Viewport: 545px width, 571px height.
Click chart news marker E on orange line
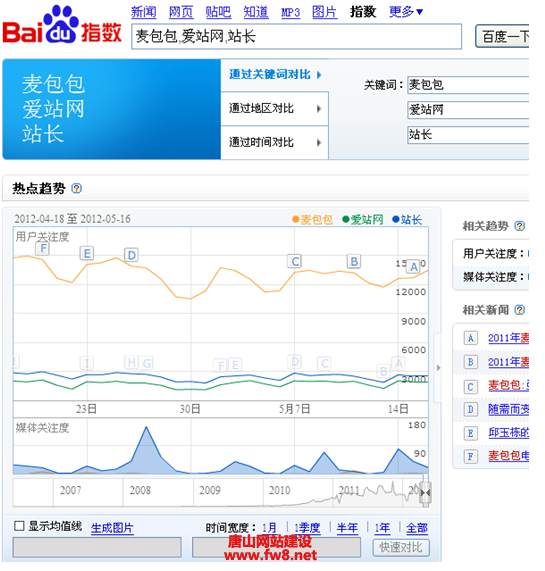coord(87,253)
